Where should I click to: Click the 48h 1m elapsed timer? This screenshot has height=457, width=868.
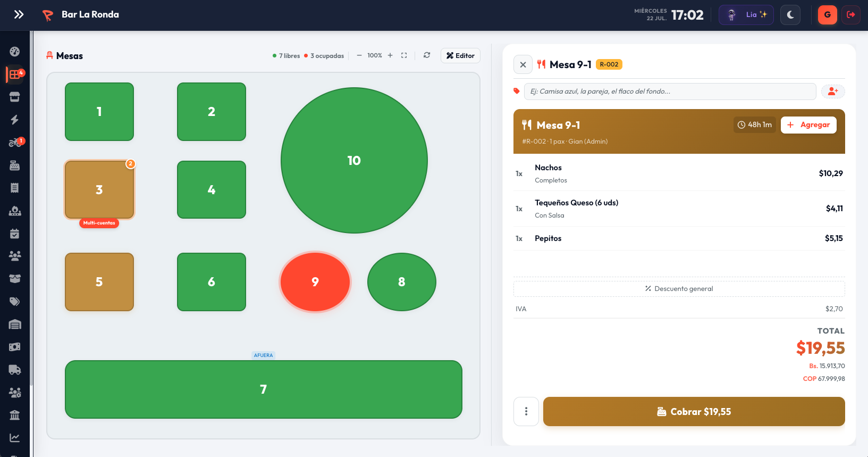point(755,125)
